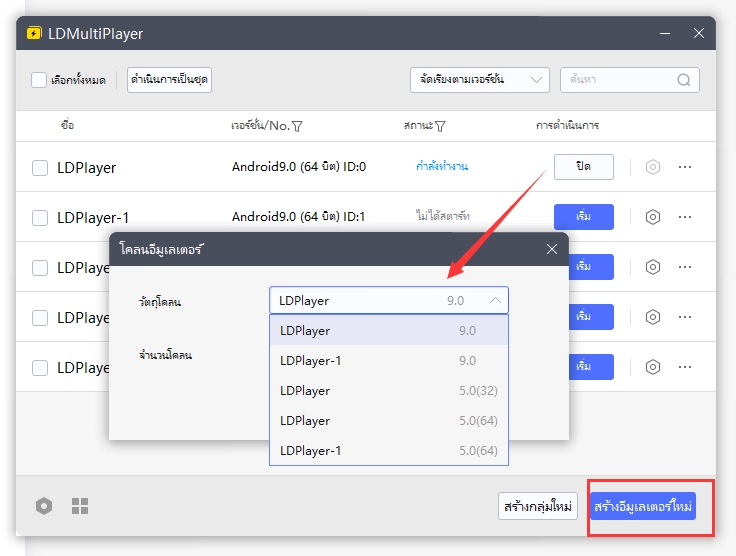736x556 pixels.
Task: Click the create new group button
Action: coord(537,506)
